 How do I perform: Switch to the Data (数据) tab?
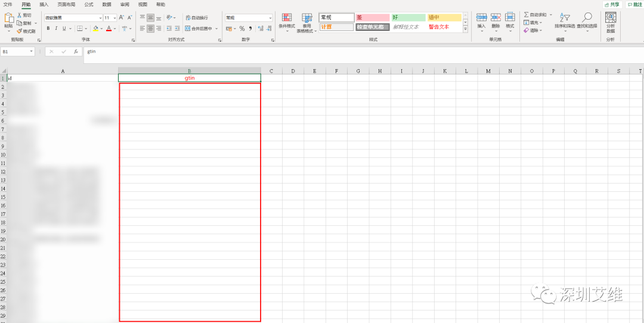[x=106, y=4]
